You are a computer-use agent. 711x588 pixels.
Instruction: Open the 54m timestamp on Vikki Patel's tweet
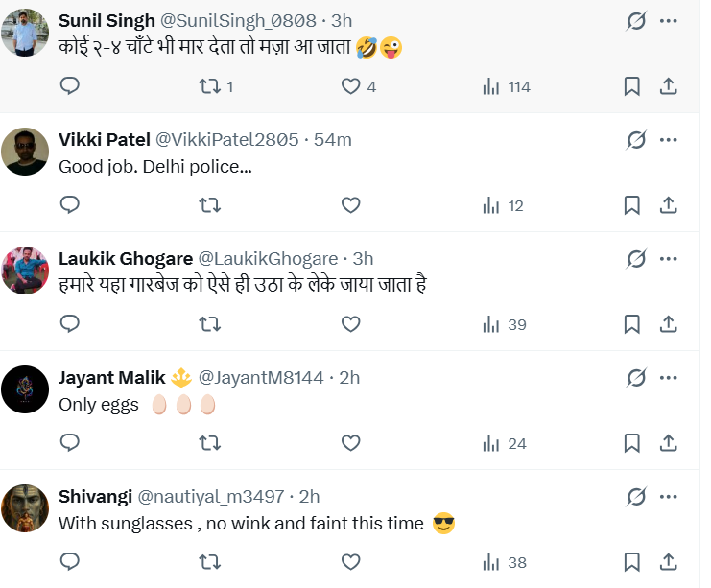click(333, 140)
